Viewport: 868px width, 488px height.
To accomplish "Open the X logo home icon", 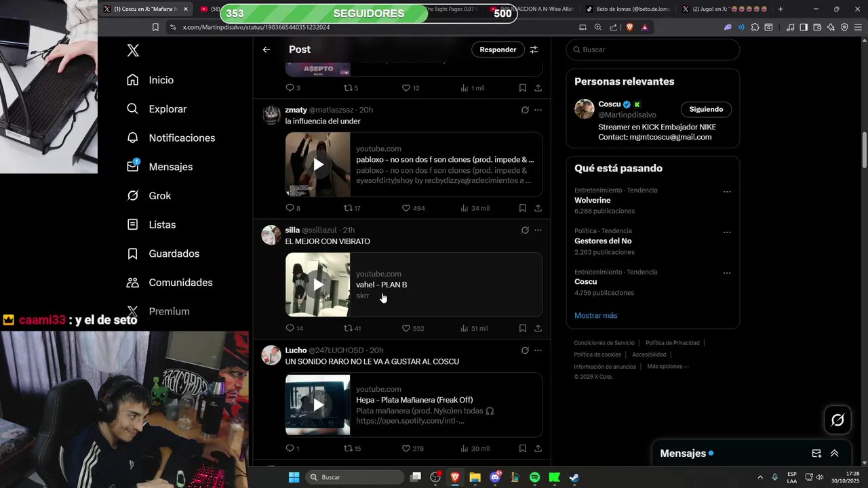I will click(133, 50).
